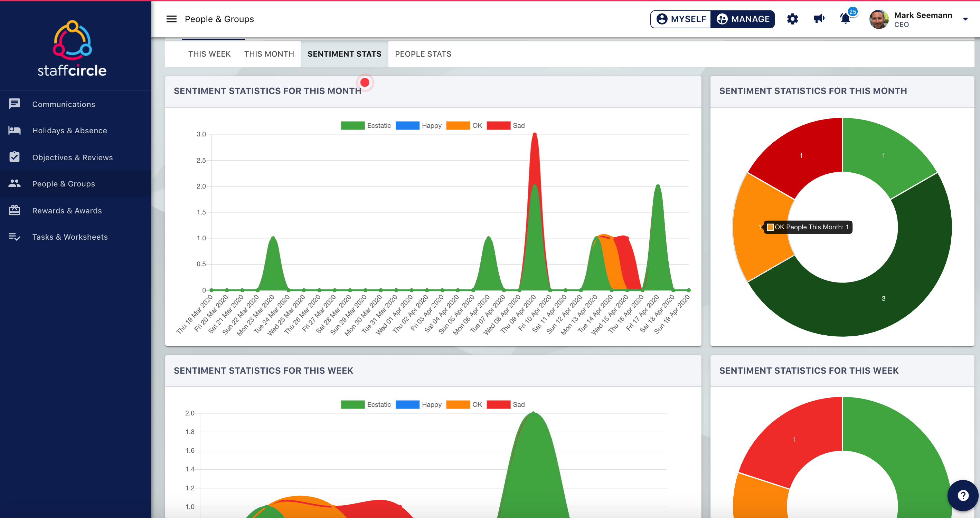Image resolution: width=980 pixels, height=518 pixels.
Task: Open Tasks & Worksheets section
Action: (75, 237)
